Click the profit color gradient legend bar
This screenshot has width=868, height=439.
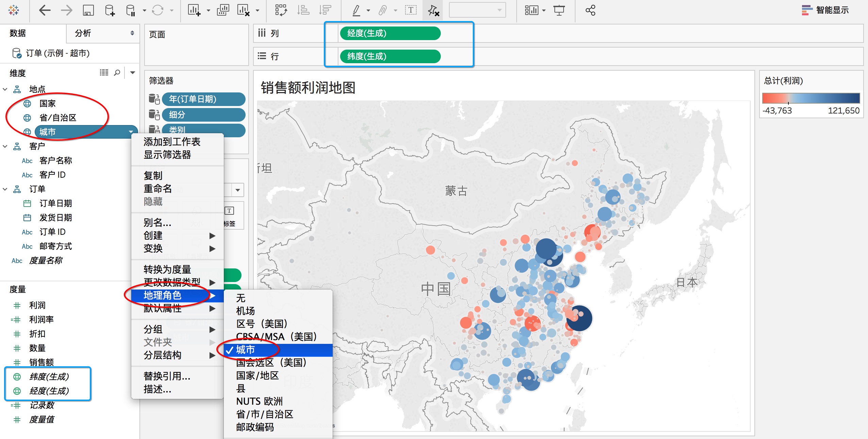pyautogui.click(x=811, y=98)
